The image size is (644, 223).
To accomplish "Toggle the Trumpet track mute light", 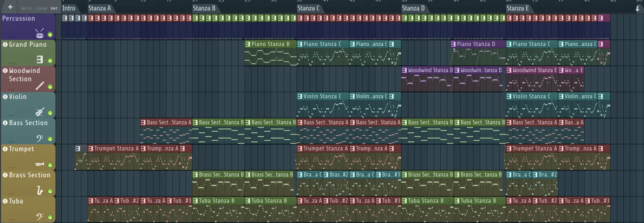I will tap(50, 165).
